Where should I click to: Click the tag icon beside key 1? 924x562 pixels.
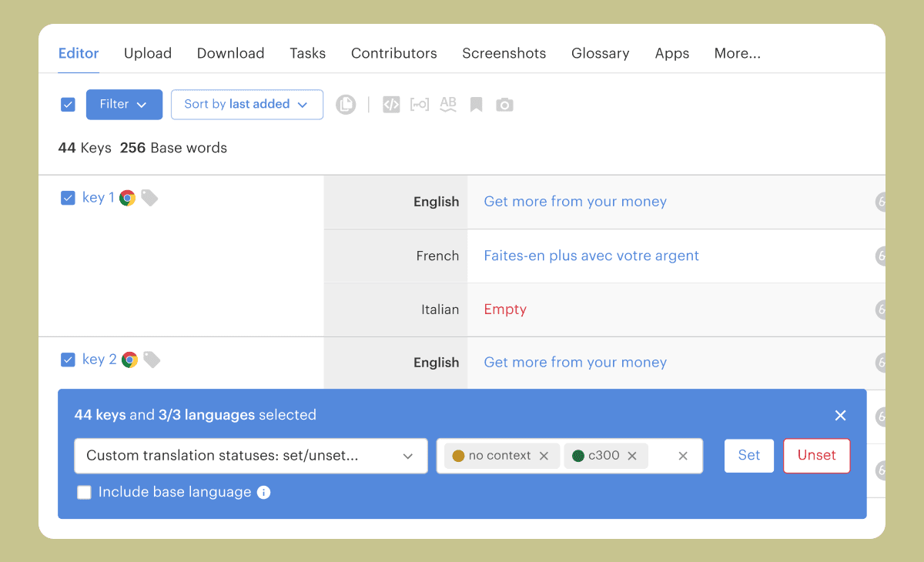pos(149,198)
